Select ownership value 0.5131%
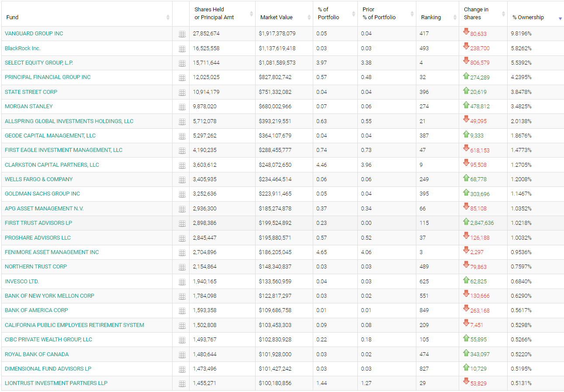 [521, 383]
